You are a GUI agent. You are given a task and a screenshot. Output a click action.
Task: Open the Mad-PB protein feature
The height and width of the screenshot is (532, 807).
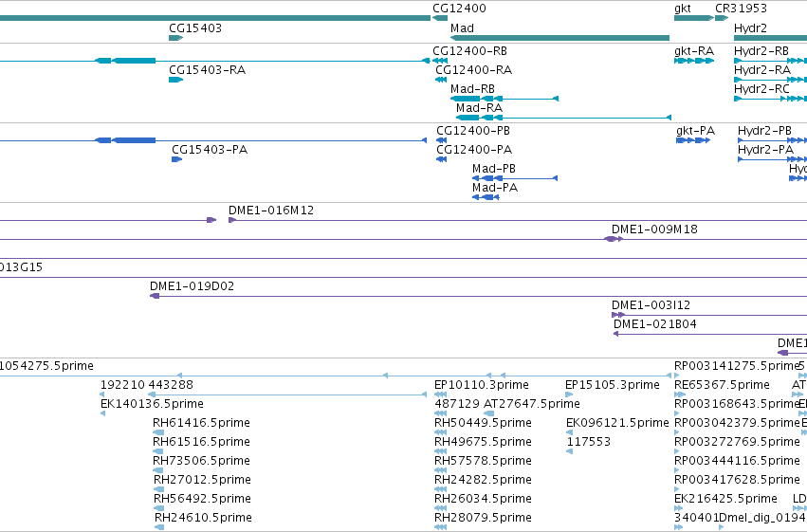(x=515, y=178)
